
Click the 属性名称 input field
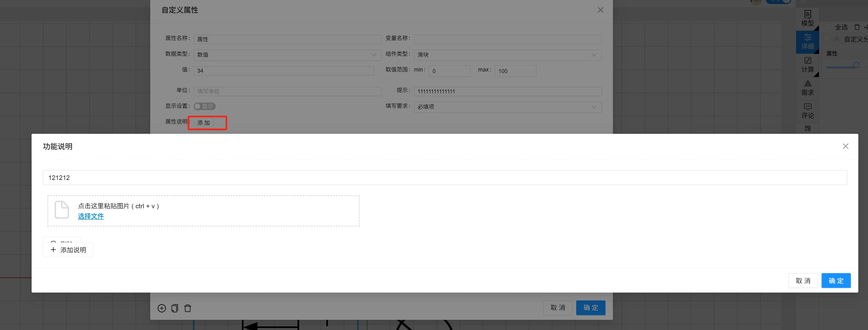(287, 39)
